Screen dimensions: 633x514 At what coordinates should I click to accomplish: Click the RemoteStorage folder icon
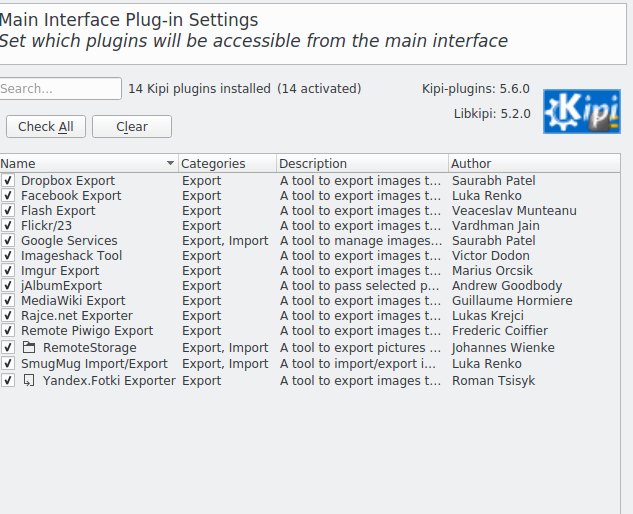tap(29, 348)
